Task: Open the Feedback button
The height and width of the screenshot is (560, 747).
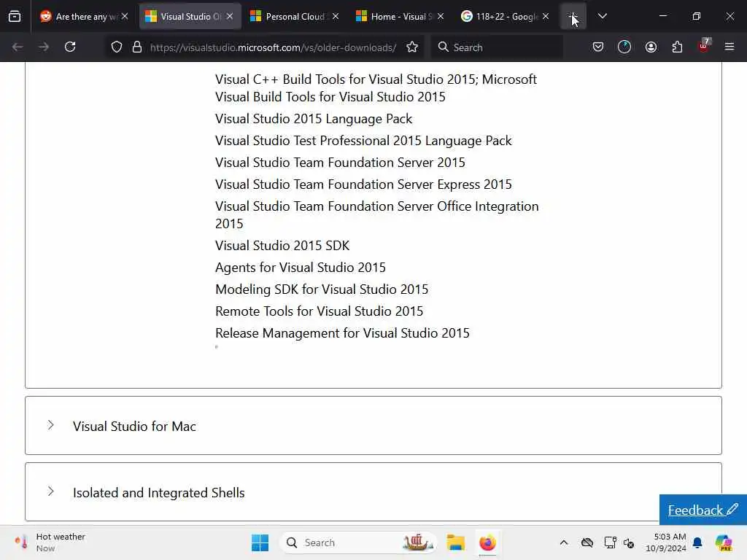Action: [x=703, y=510]
